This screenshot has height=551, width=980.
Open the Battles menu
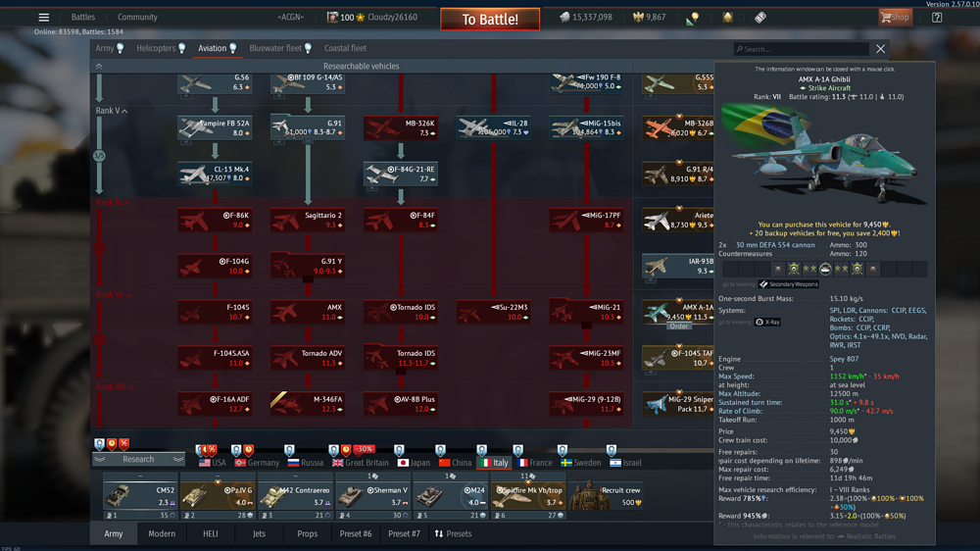[x=82, y=18]
